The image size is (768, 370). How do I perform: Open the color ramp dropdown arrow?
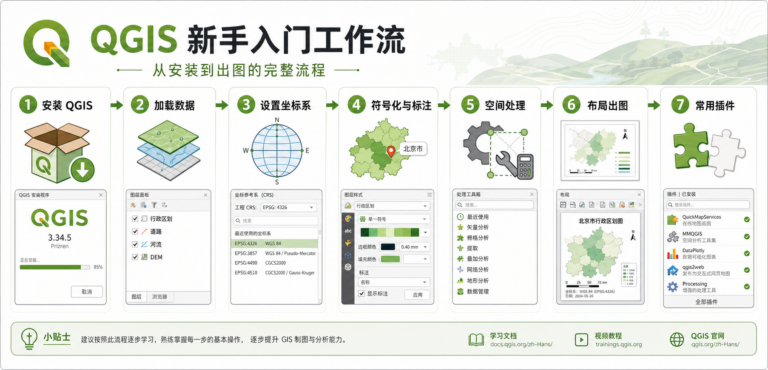tap(426, 232)
